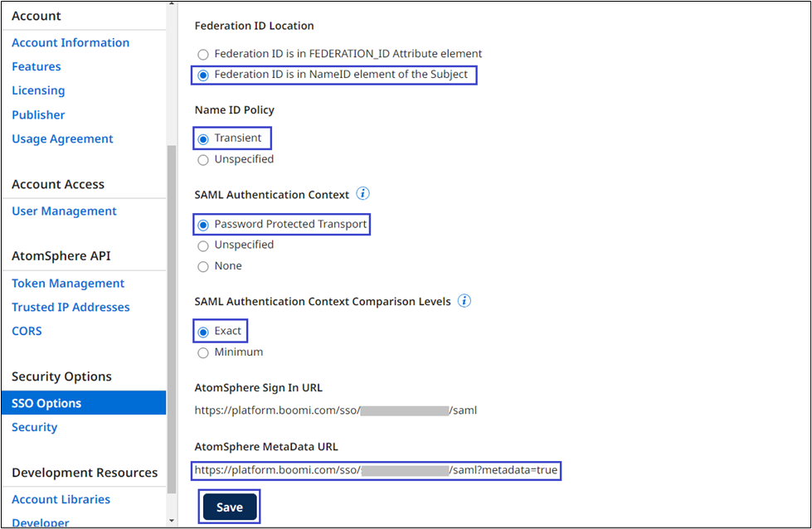The height and width of the screenshot is (529, 812).
Task: Open Account Information page
Action: point(71,43)
